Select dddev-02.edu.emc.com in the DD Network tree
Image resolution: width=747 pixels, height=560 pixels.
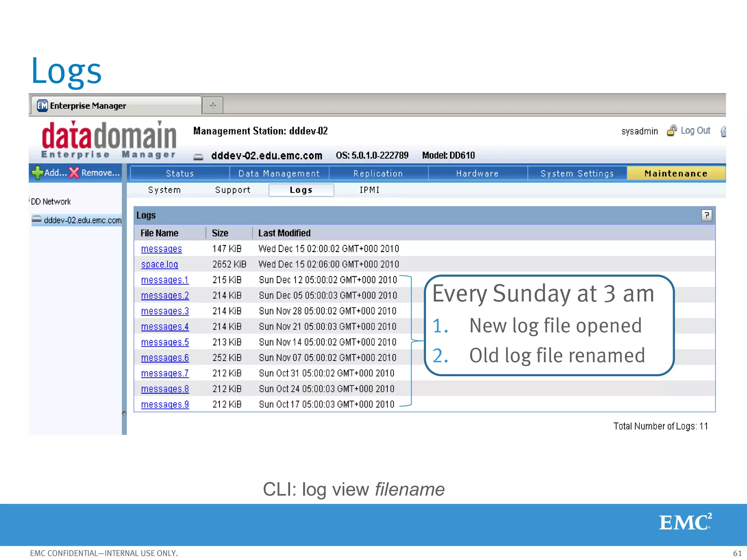point(77,220)
